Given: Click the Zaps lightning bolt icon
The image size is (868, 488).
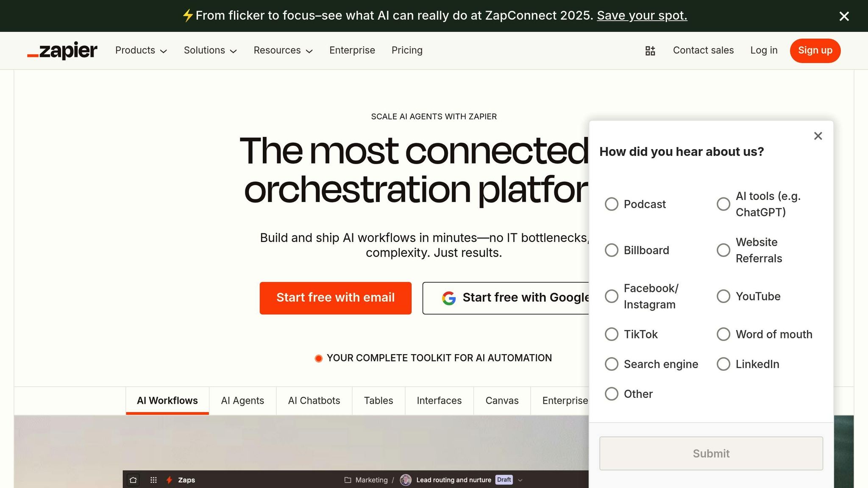Looking at the screenshot, I should coord(169,480).
